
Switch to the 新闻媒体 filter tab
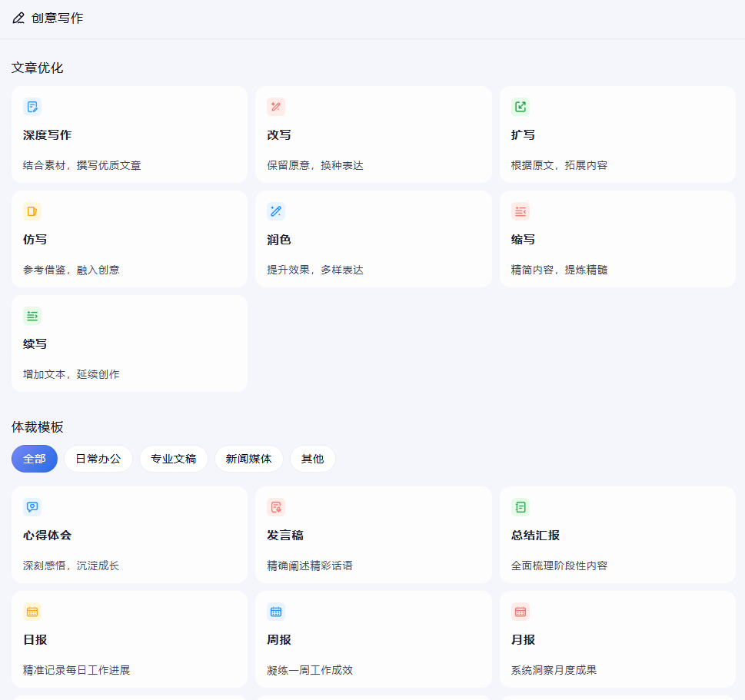pyautogui.click(x=248, y=459)
